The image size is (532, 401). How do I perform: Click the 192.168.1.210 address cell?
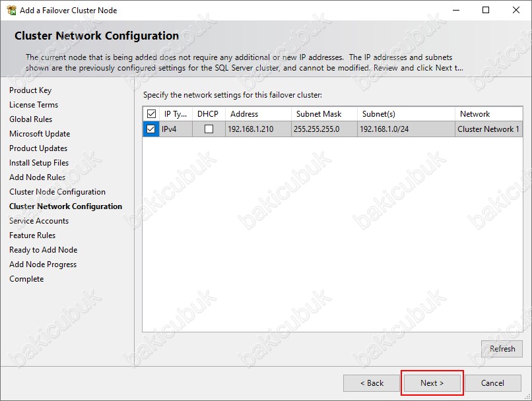tap(258, 129)
